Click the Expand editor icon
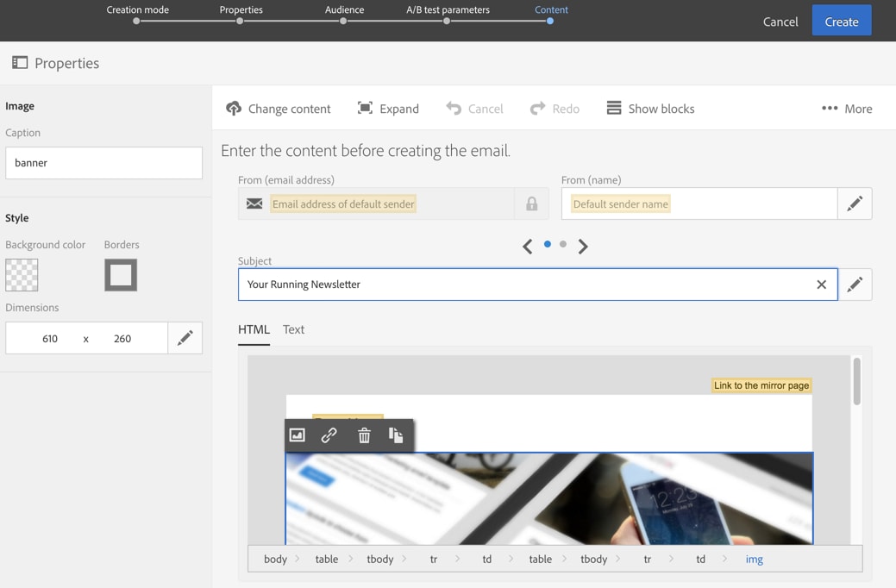Viewport: 896px width, 588px height. [x=365, y=108]
